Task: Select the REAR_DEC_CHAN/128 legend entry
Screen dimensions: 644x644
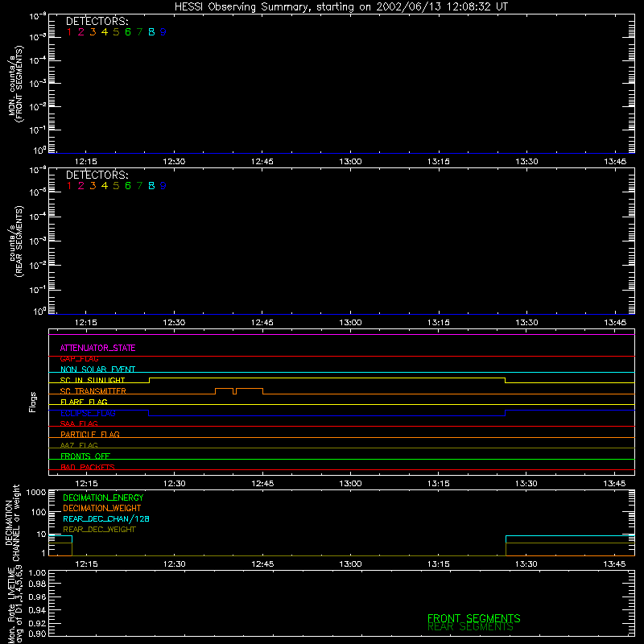Action: [x=106, y=519]
